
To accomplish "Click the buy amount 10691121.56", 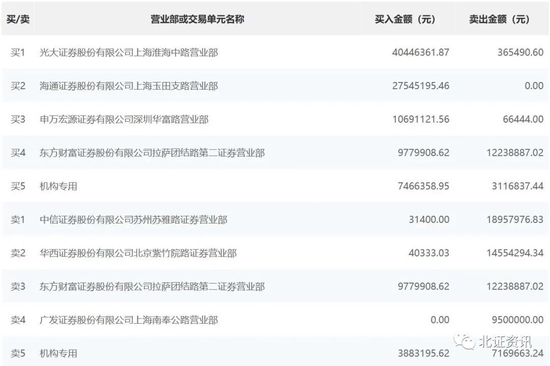I will click(x=421, y=119).
